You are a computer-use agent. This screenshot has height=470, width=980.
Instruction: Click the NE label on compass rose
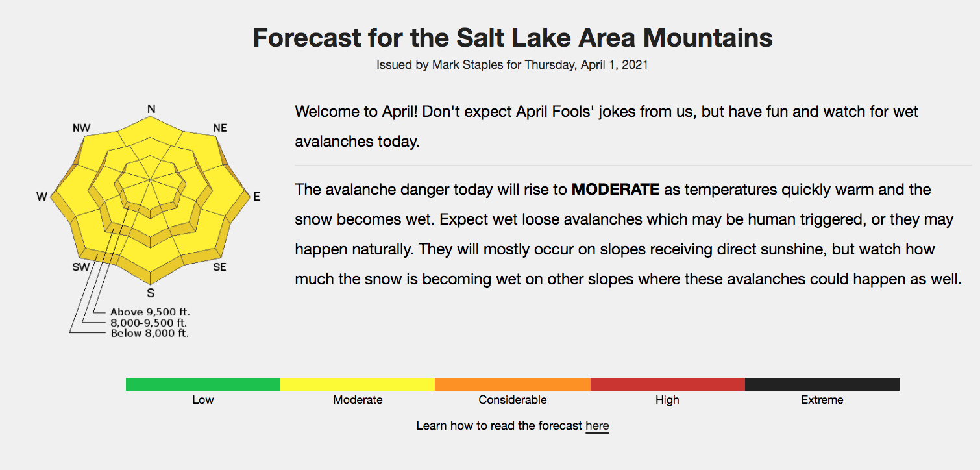(220, 128)
